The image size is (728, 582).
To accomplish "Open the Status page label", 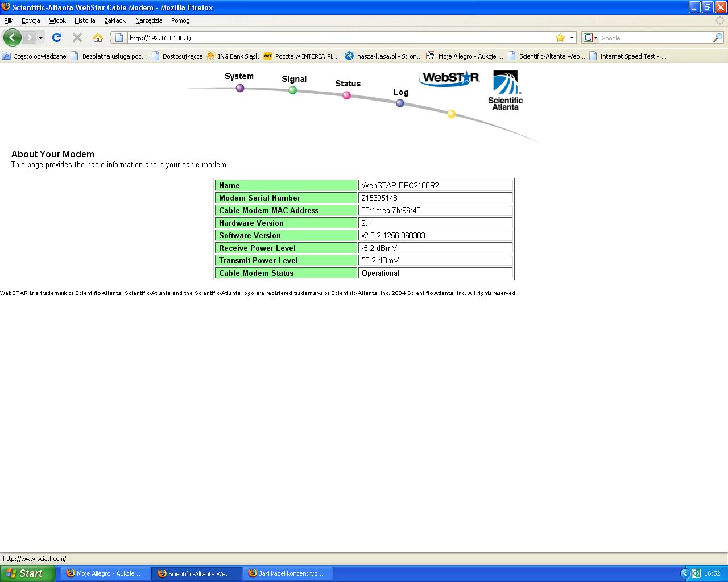I will click(x=348, y=84).
